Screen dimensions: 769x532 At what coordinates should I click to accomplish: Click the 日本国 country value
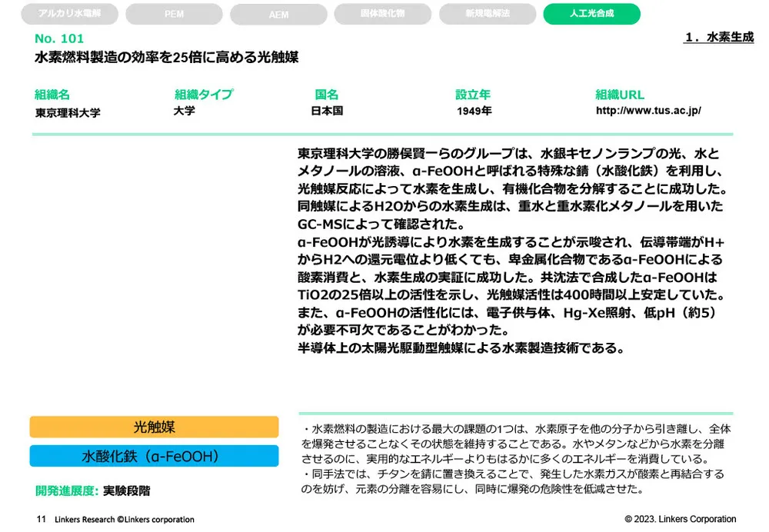tap(327, 111)
